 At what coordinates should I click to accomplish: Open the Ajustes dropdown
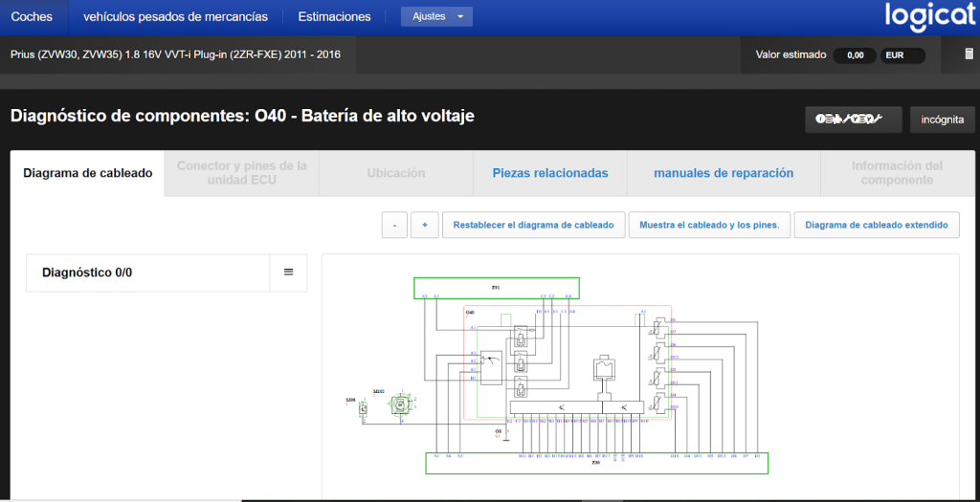point(436,17)
